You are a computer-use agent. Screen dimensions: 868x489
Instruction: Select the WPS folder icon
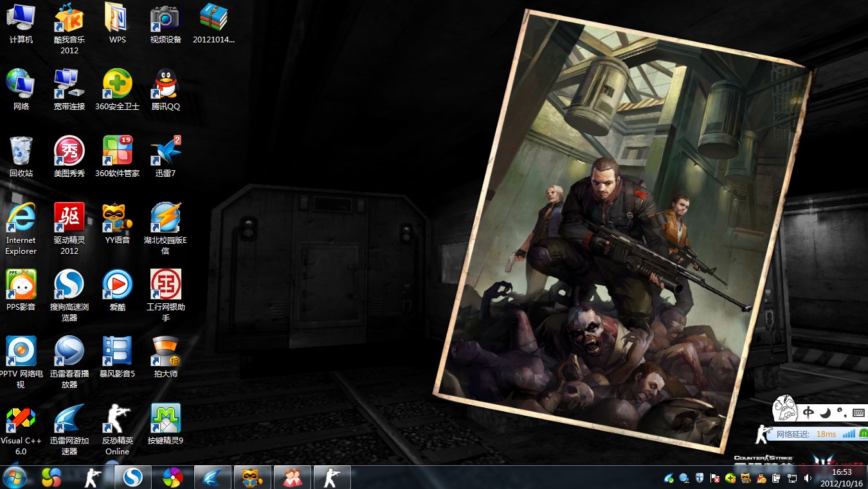(118, 24)
